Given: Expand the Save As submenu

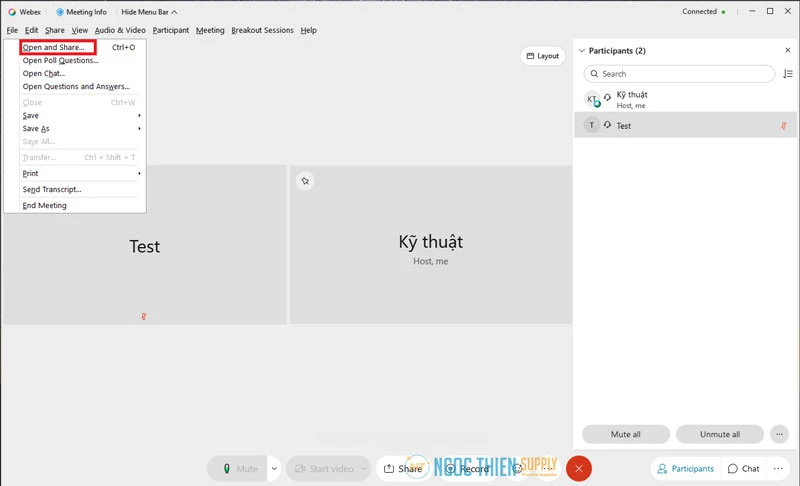Looking at the screenshot, I should 81,129.
